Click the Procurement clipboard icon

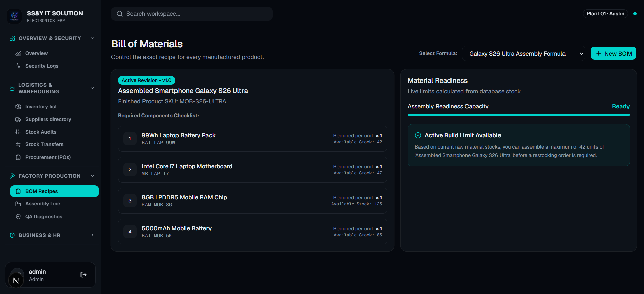(18, 157)
